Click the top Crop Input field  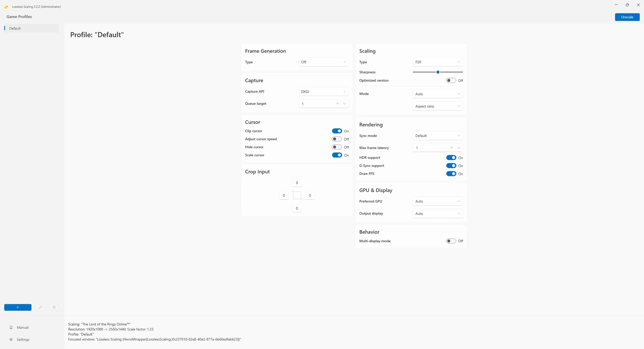coord(297,183)
